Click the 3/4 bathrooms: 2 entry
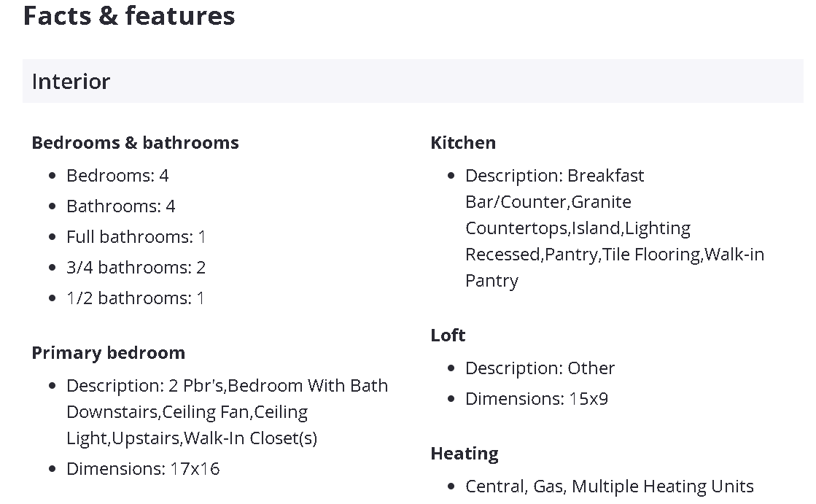Viewport: 816px width, 504px height. point(136,268)
